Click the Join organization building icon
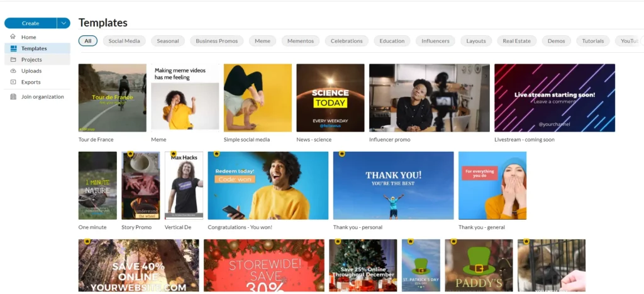Viewport: 644px width, 294px height. coord(13,96)
